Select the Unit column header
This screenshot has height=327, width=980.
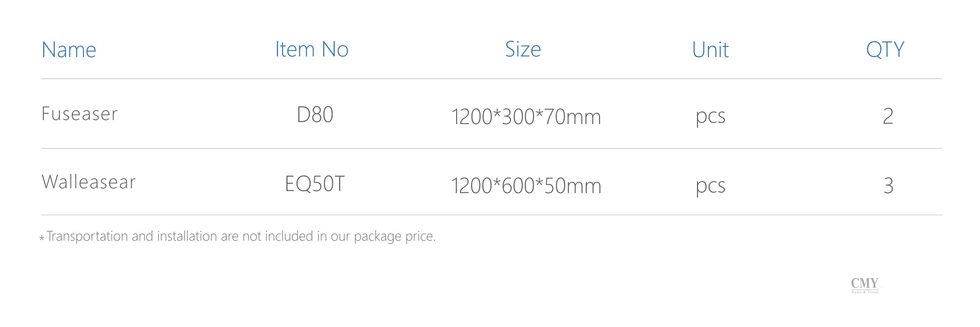pos(710,50)
